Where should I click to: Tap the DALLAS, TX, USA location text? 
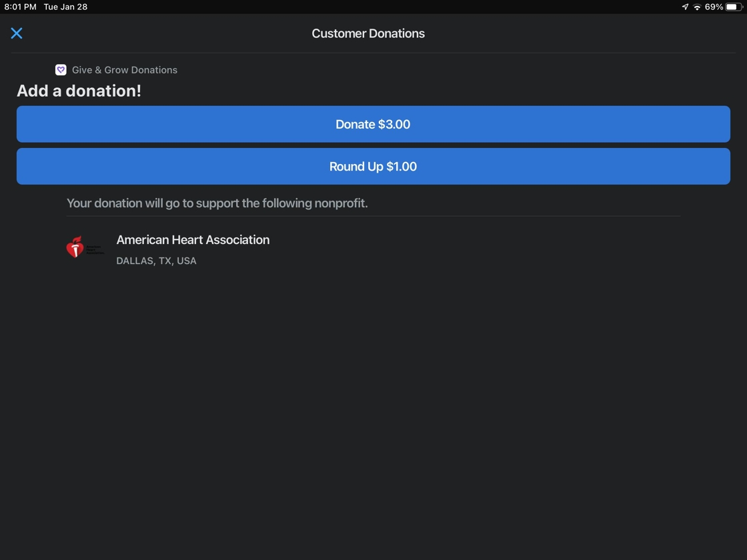tap(156, 261)
